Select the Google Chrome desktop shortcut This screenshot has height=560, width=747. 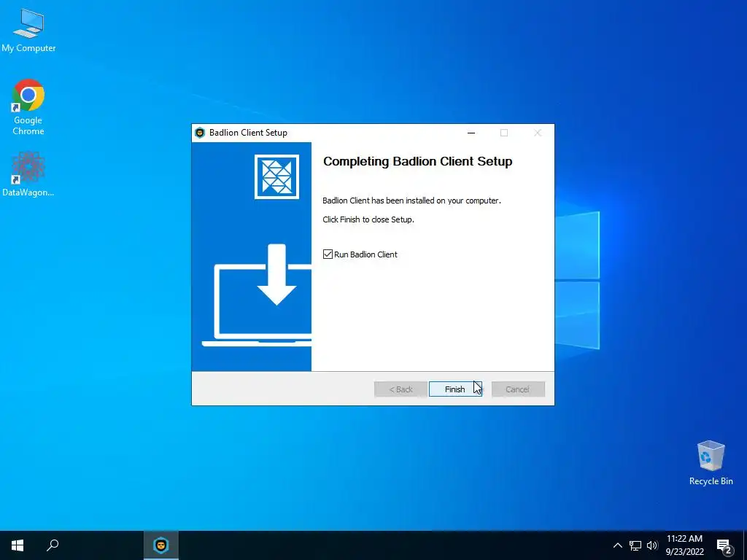point(28,107)
